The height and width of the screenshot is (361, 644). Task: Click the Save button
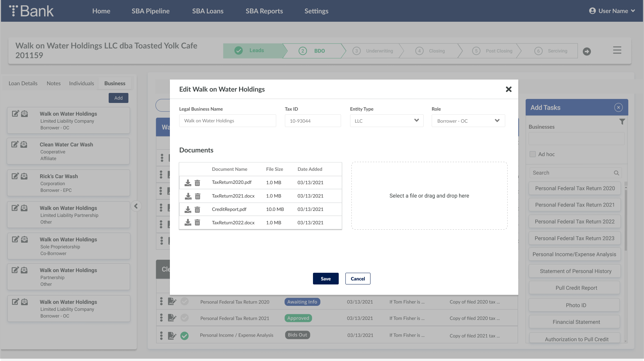click(326, 279)
